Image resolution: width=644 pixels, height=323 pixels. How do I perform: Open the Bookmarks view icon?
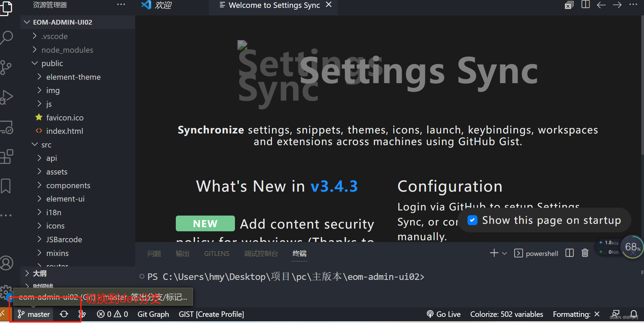(x=6, y=186)
